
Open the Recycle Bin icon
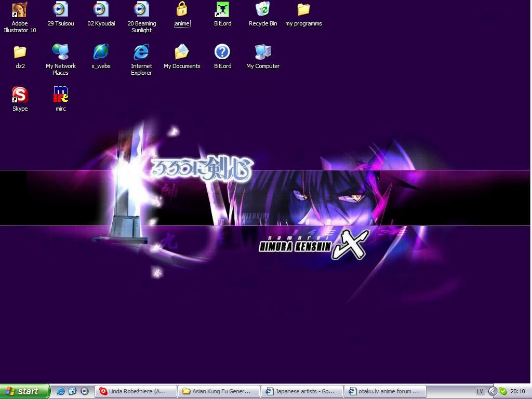(263, 14)
